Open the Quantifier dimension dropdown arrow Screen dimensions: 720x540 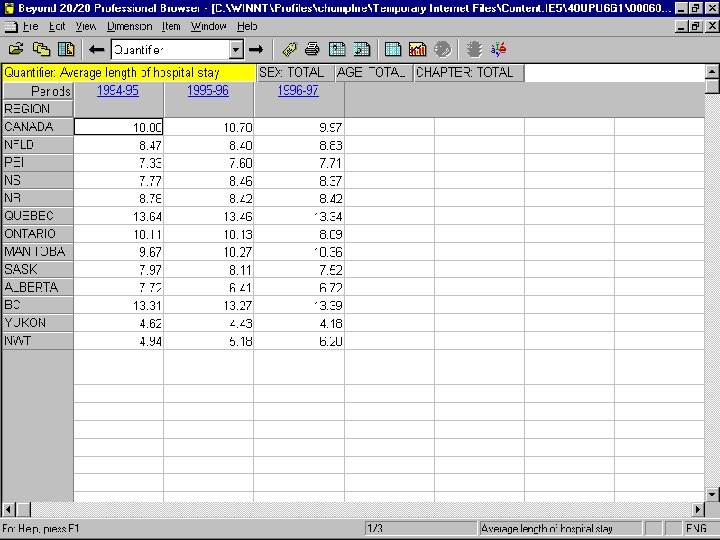pos(236,50)
